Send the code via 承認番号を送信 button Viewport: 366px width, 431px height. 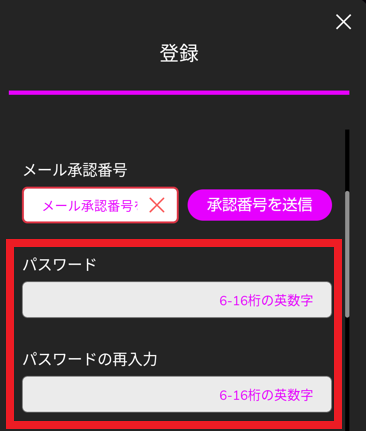coord(260,205)
